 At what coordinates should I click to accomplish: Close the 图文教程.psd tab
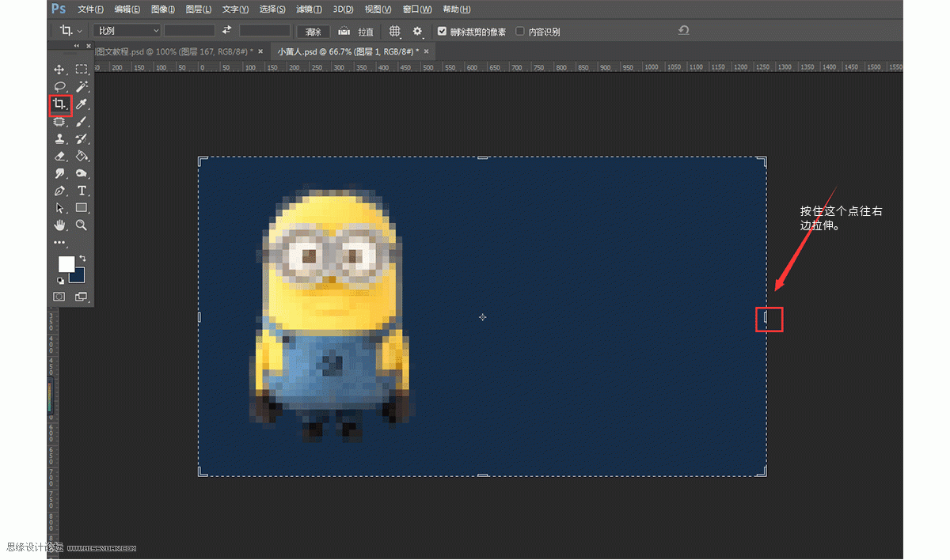point(260,51)
